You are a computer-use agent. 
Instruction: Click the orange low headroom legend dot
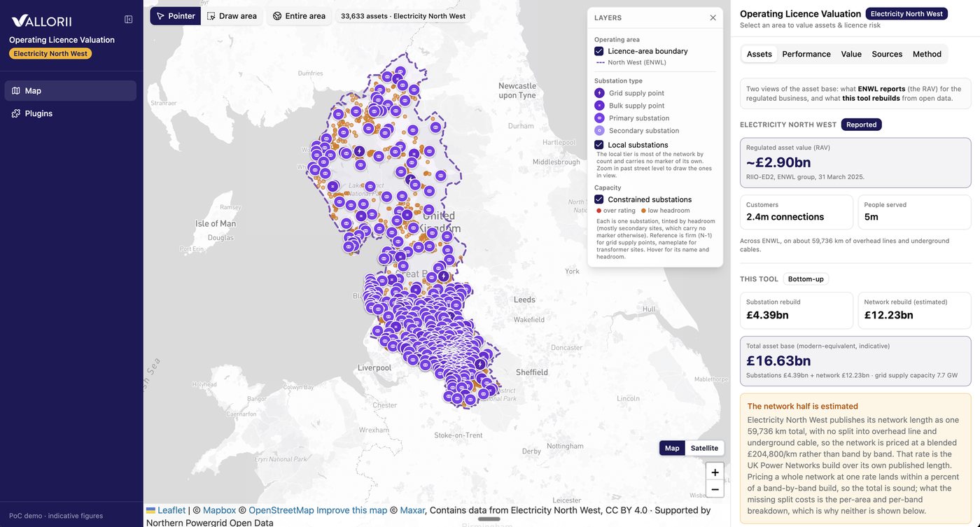coord(643,211)
